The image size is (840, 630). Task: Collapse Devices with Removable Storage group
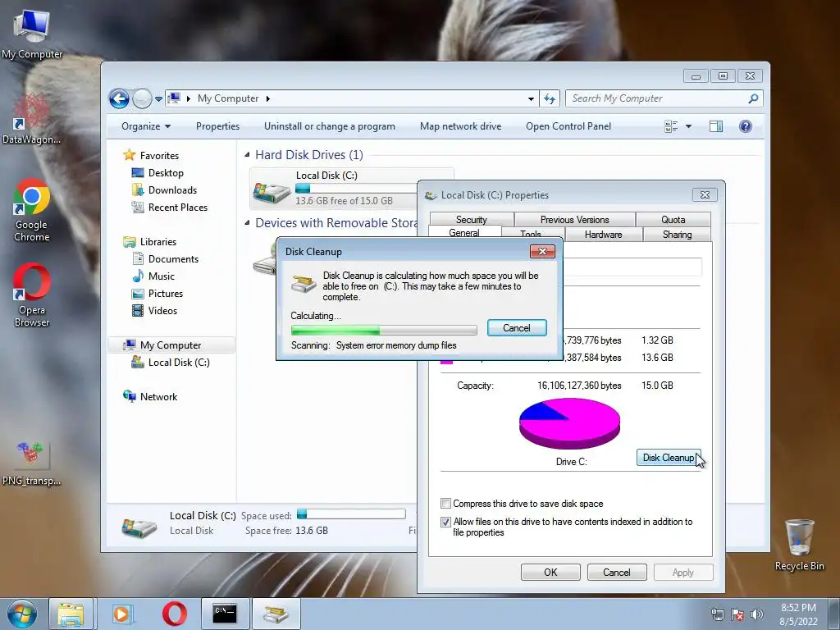[x=247, y=223]
